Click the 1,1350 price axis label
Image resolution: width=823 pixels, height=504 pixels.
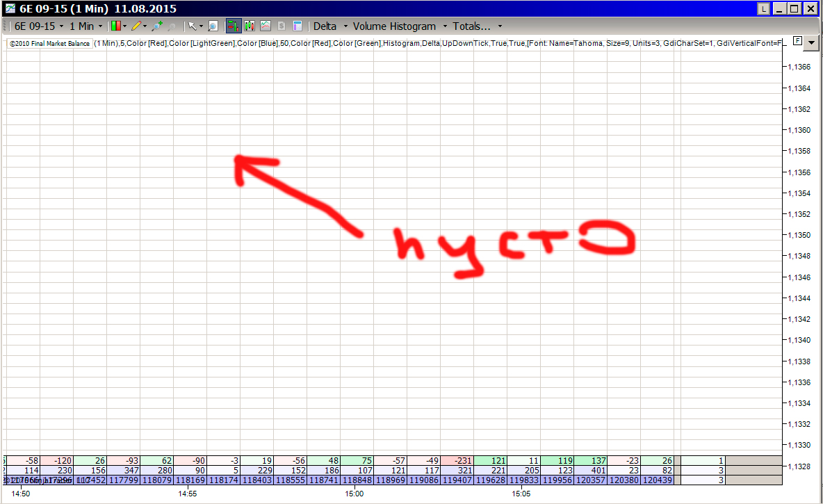tap(799, 235)
